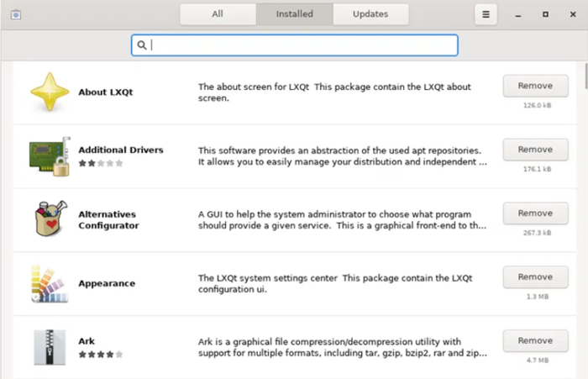This screenshot has height=379, width=588.
Task: Click the Ark star rating
Action: tap(100, 355)
